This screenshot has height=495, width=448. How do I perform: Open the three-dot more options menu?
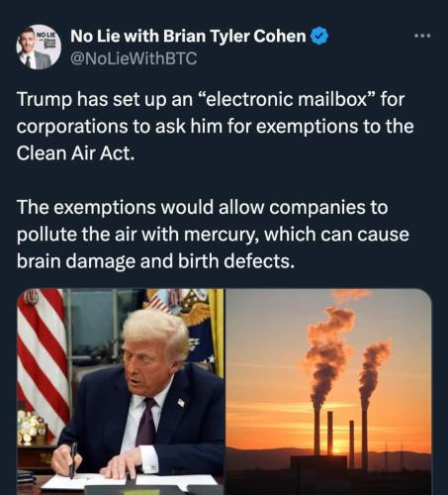click(422, 36)
